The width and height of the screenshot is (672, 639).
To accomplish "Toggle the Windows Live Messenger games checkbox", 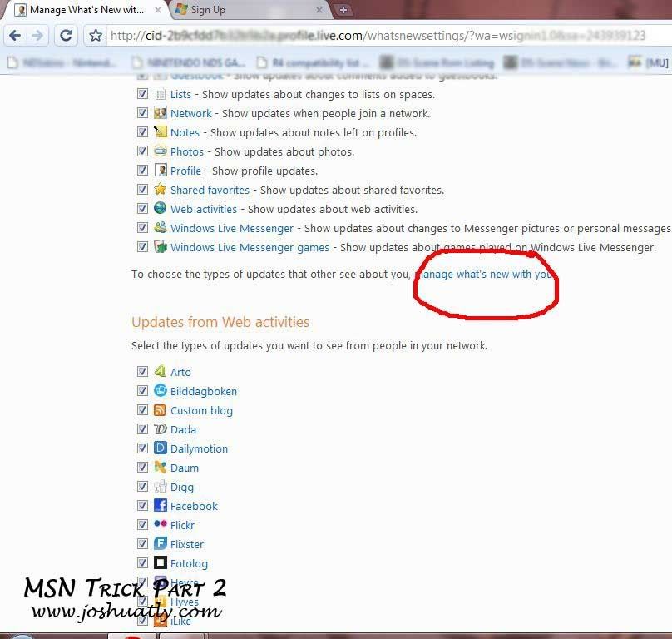I will coord(142,246).
